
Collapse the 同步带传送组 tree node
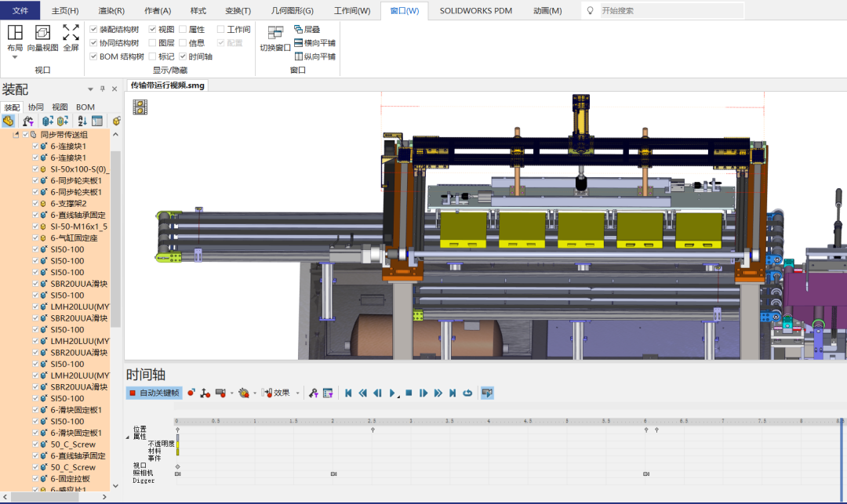[16, 135]
